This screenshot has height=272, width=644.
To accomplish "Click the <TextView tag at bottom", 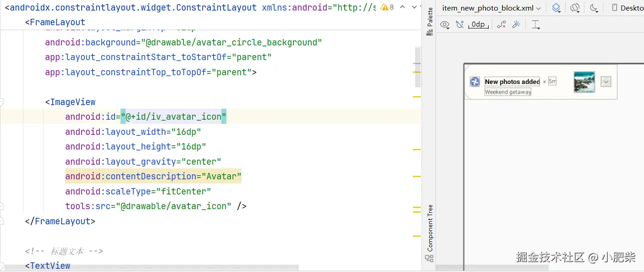I will tap(48, 266).
